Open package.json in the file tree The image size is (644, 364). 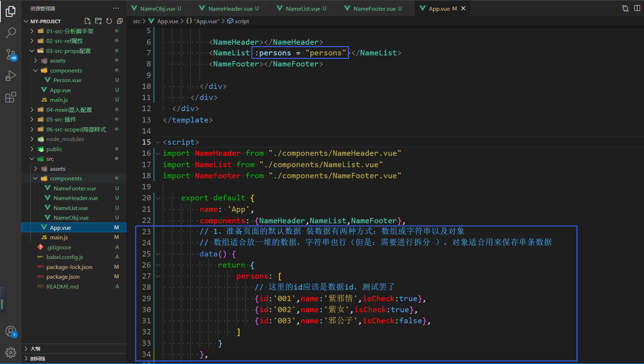coord(74,276)
